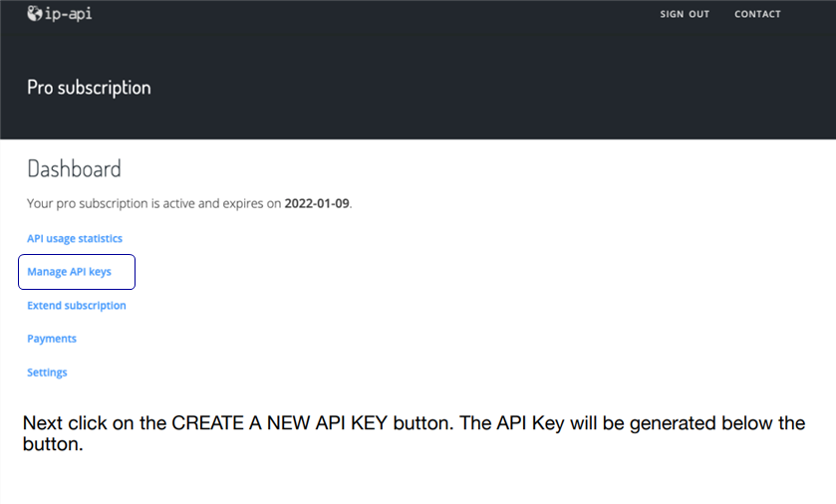Open the CONTACT page from the navbar
836x504 pixels.
tap(757, 14)
